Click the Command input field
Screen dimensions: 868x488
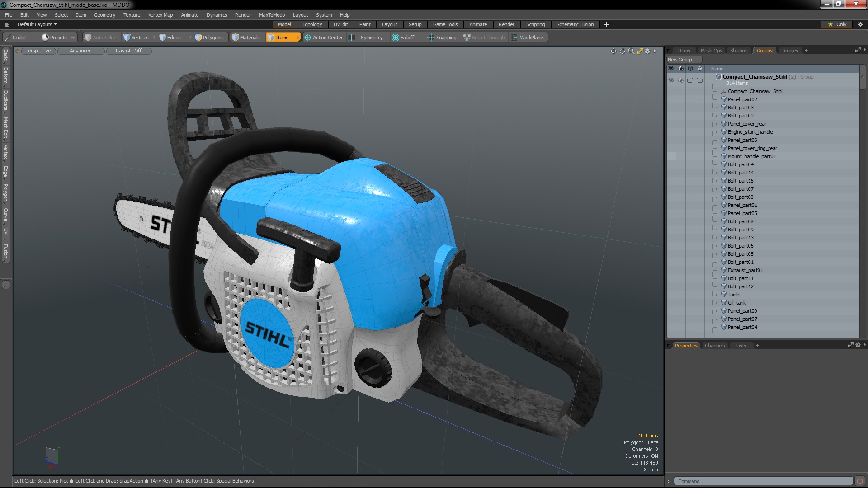coord(763,481)
